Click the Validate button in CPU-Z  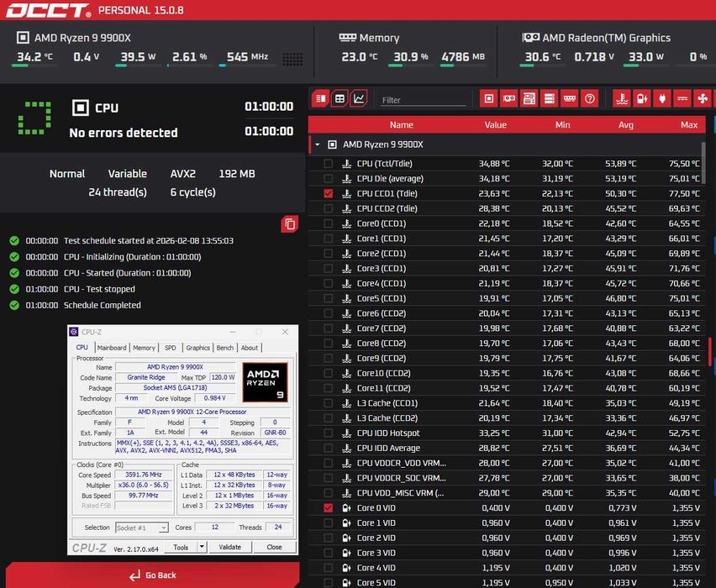pos(229,547)
